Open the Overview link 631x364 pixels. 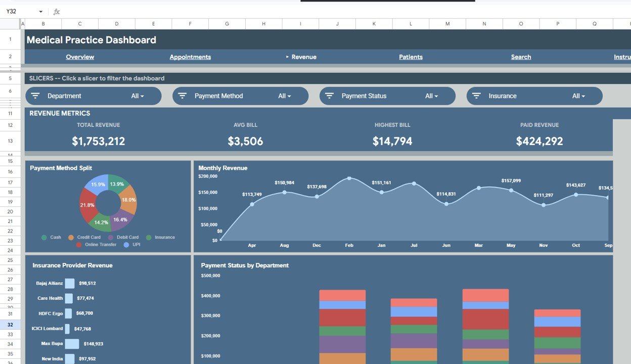click(x=80, y=57)
